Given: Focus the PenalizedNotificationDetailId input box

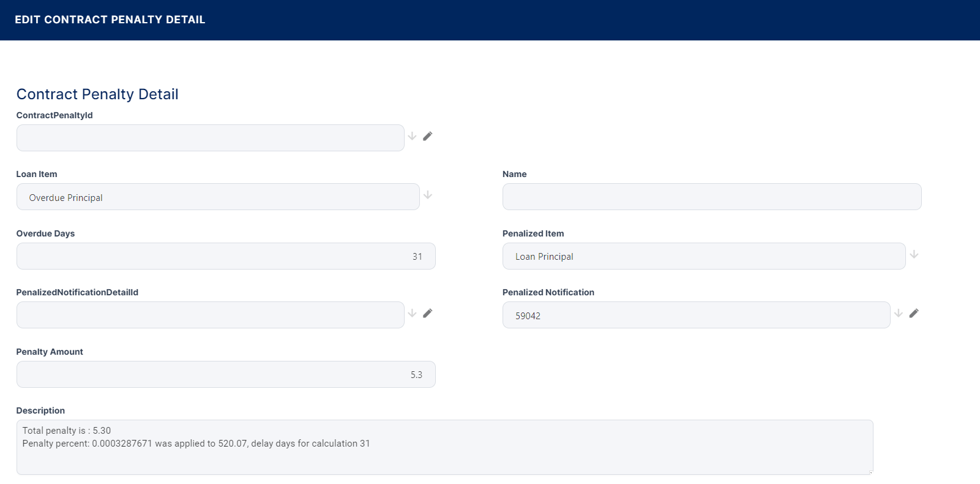Looking at the screenshot, I should coord(210,315).
